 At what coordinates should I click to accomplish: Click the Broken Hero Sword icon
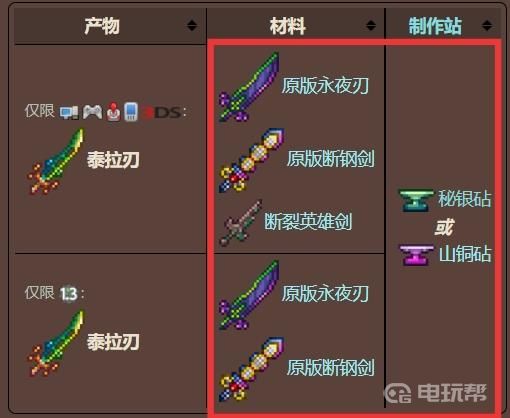tap(240, 222)
